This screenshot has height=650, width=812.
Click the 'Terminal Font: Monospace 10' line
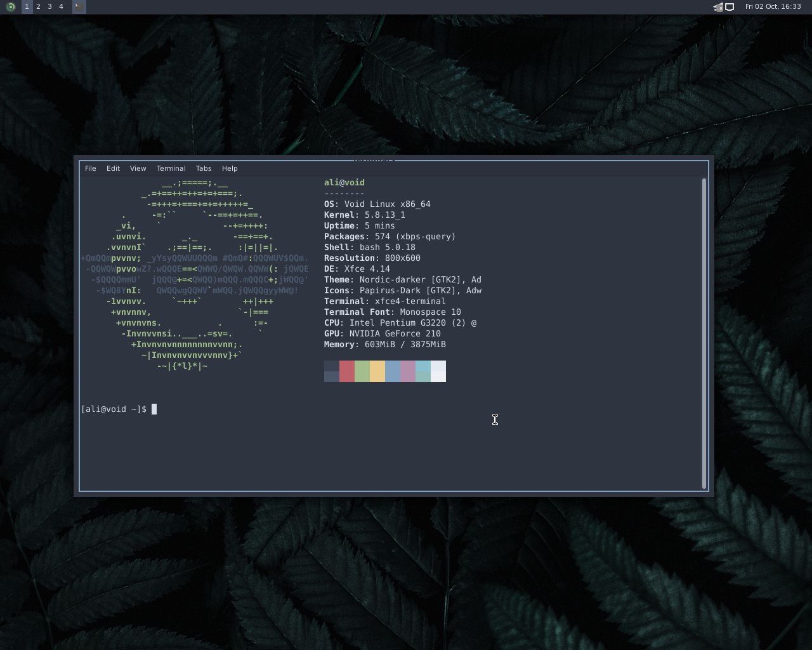point(393,312)
